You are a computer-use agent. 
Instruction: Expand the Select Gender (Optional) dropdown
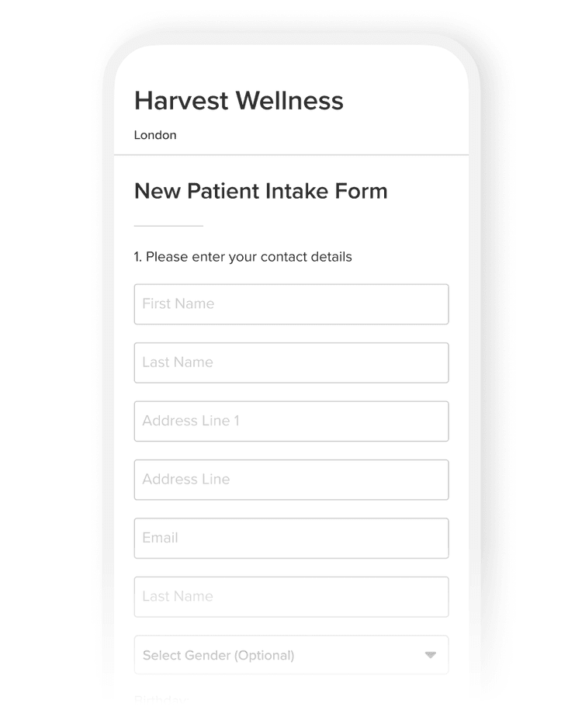pos(291,655)
